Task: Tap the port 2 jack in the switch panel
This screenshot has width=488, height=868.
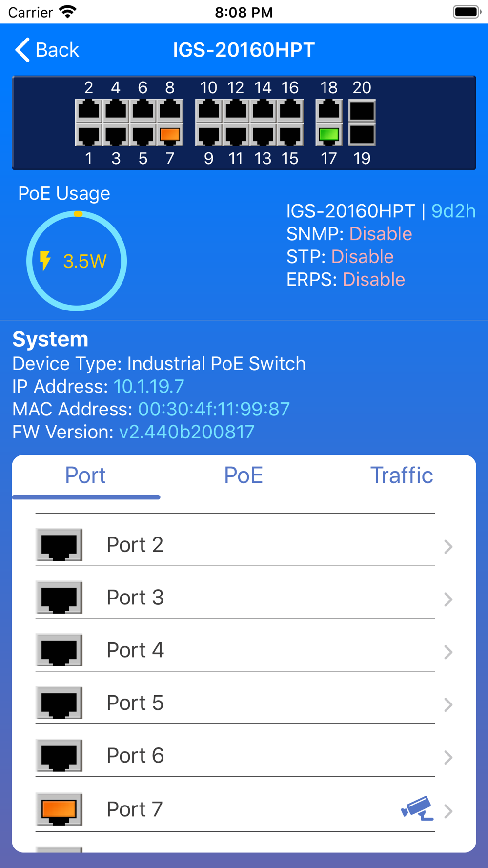Action: tap(88, 111)
